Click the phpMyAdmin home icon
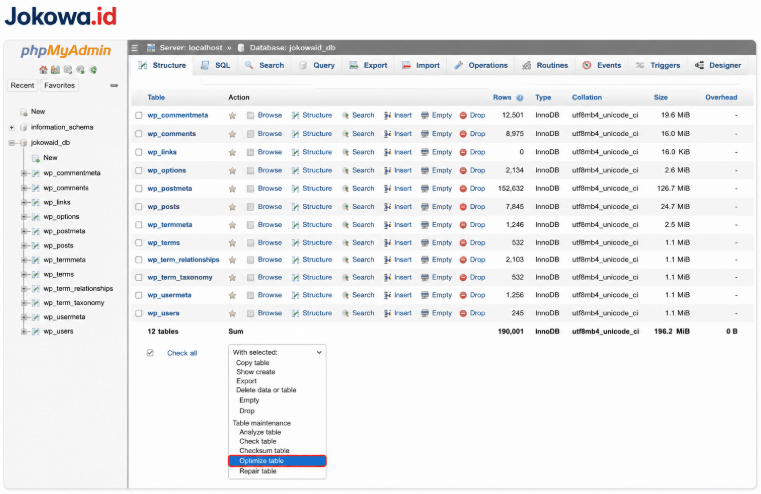The width and height of the screenshot is (761, 494). pos(43,70)
